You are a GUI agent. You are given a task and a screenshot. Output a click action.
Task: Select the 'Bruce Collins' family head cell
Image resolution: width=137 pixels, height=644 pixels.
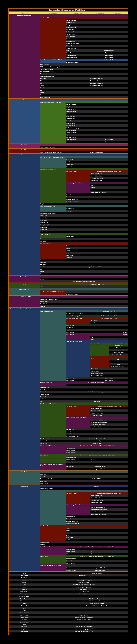(24, 472)
